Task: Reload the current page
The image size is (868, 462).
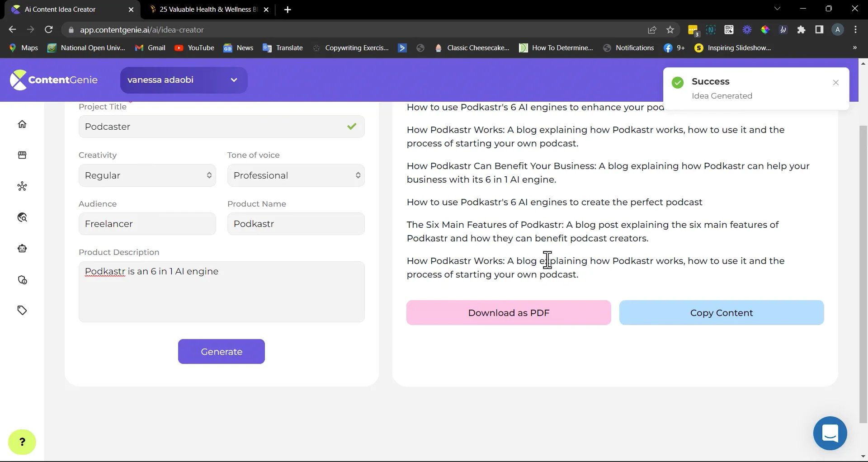Action: click(x=49, y=30)
